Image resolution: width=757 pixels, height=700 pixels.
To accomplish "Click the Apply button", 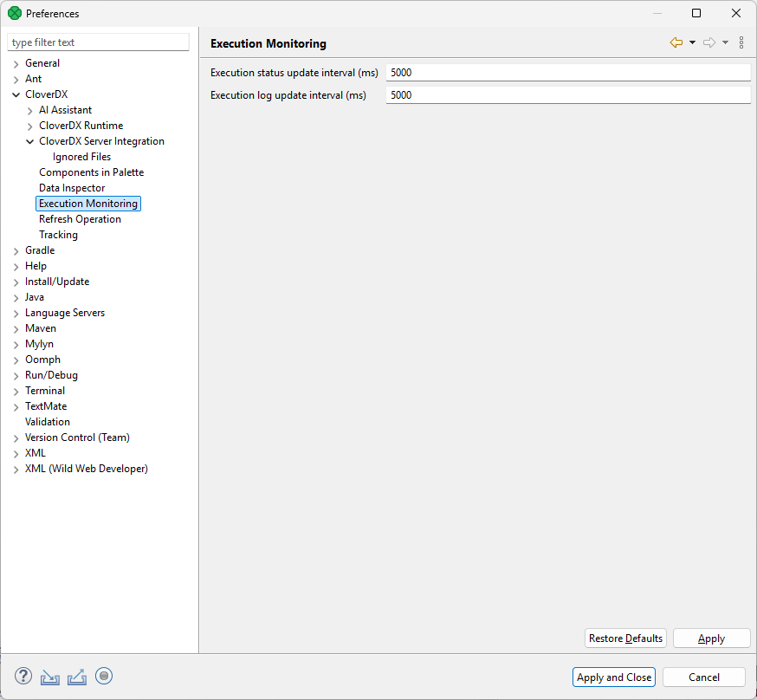I will click(712, 638).
